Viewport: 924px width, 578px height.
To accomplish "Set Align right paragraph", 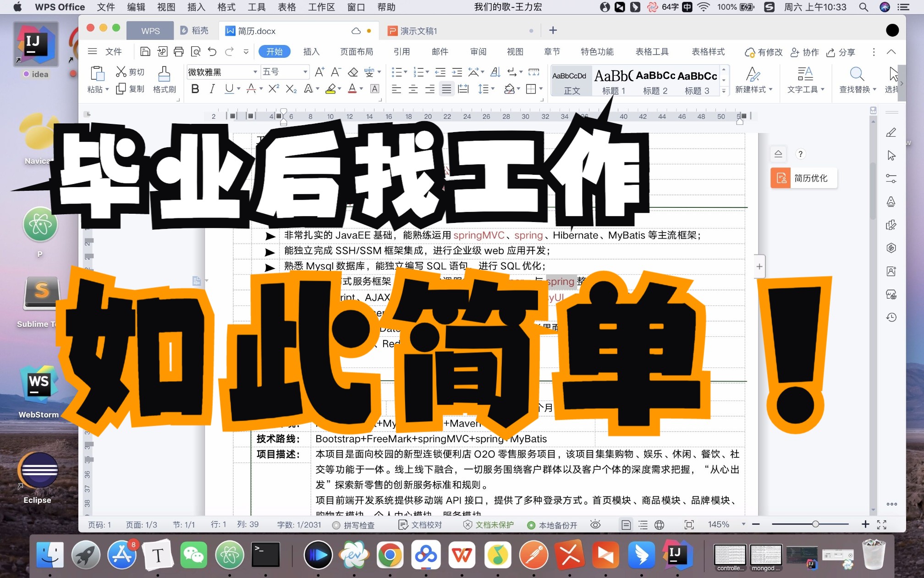I will [x=429, y=89].
